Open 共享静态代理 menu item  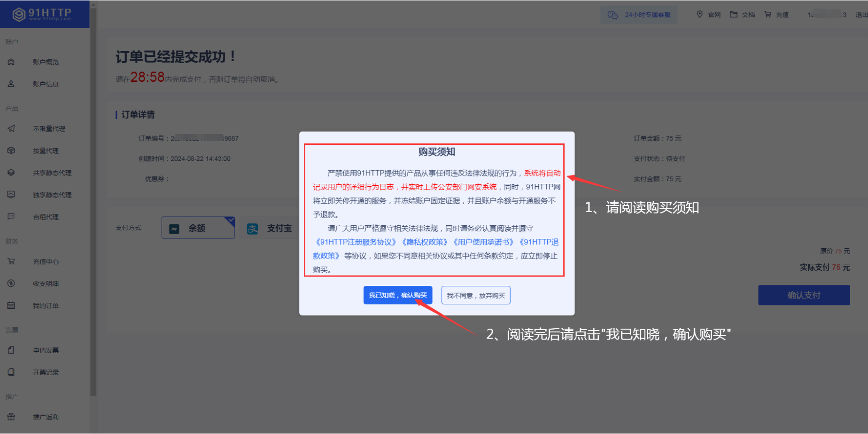52,173
